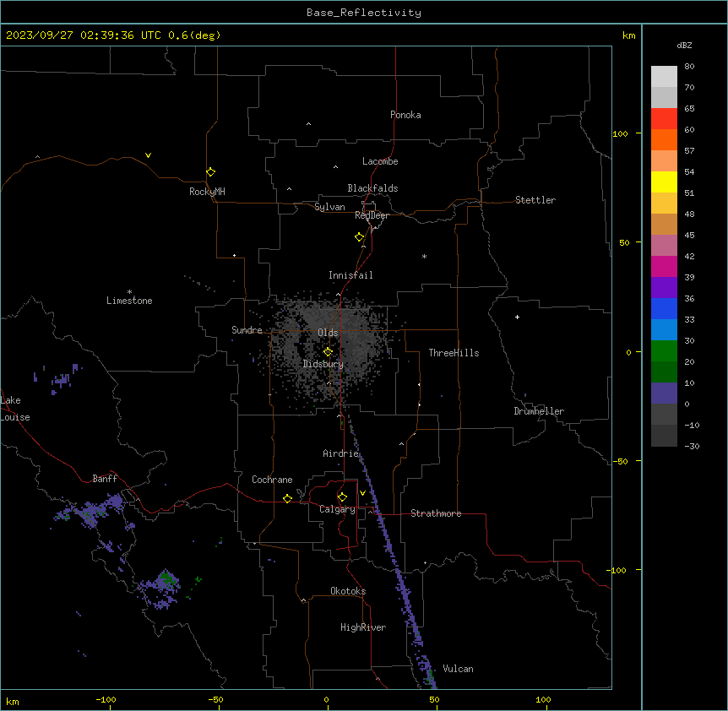This screenshot has width=728, height=711.
Task: Click the Vulcan city label
Action: click(x=458, y=669)
